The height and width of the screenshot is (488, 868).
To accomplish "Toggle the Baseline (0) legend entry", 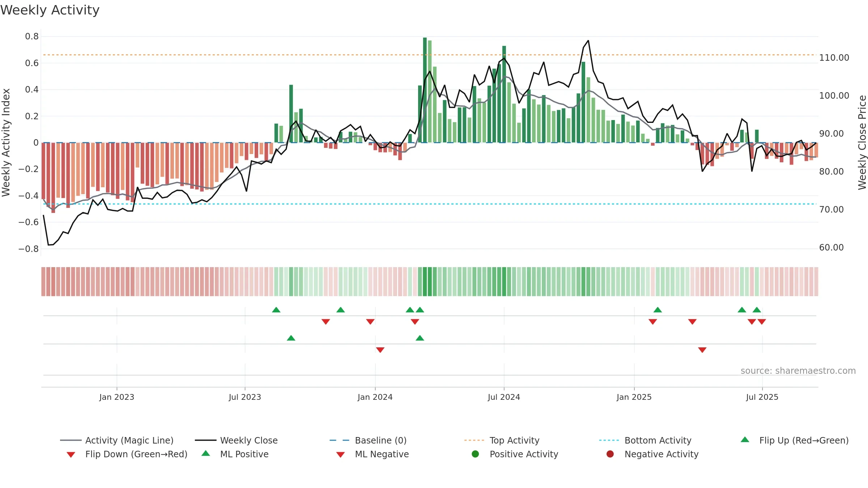I will click(368, 440).
